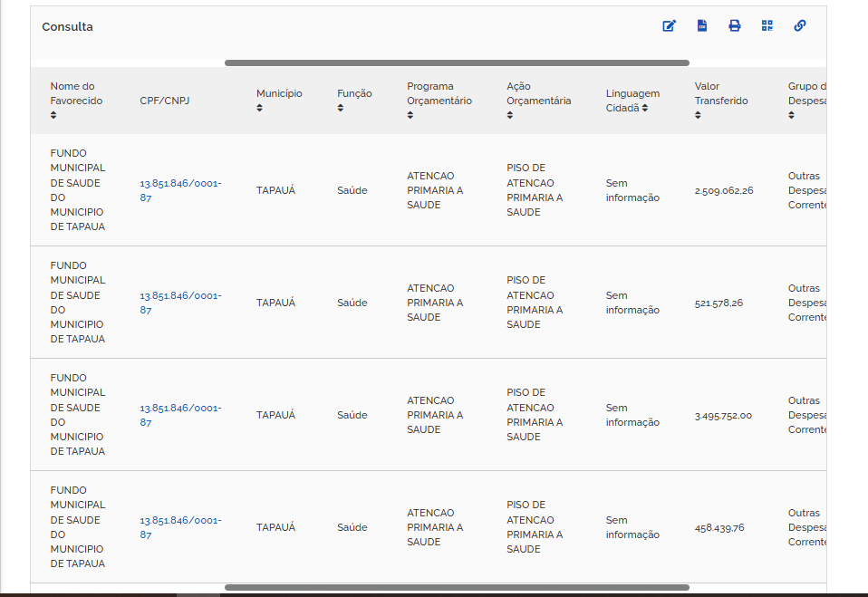Click the bottom horizontal scrollbar thumb
The image size is (868, 597).
click(x=457, y=588)
